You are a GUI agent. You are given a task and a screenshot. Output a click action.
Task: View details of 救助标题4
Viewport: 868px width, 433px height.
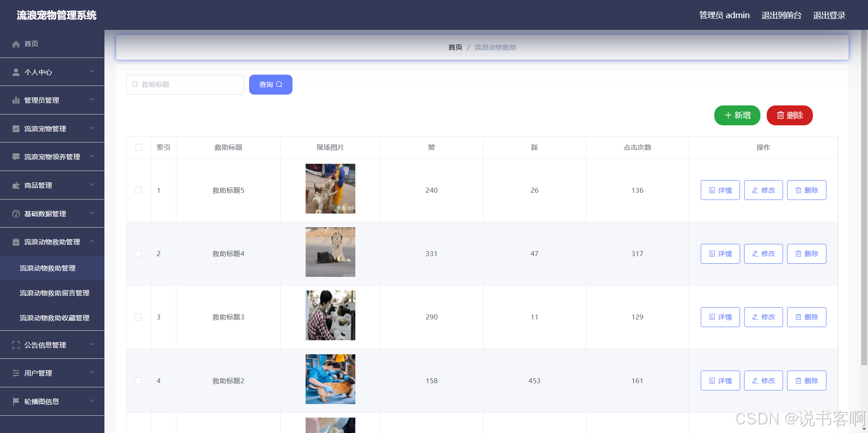point(720,254)
